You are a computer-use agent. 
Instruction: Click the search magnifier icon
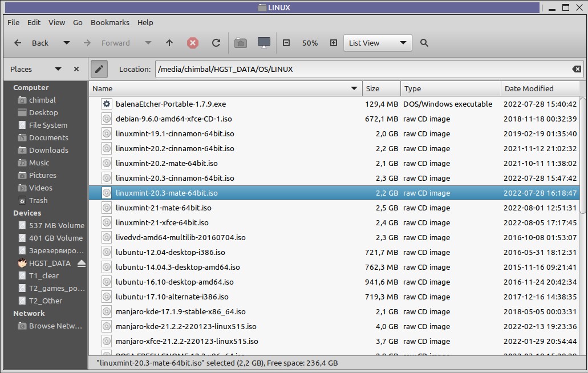424,43
